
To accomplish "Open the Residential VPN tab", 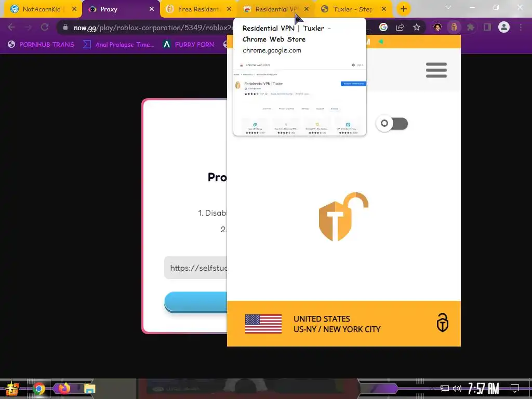I will point(275,9).
